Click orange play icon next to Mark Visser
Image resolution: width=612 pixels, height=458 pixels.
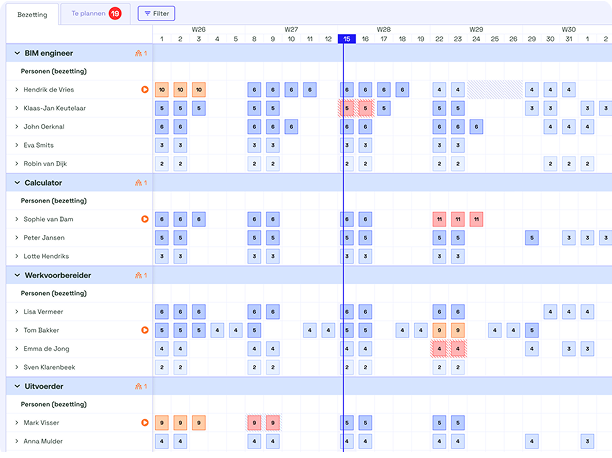coord(145,422)
